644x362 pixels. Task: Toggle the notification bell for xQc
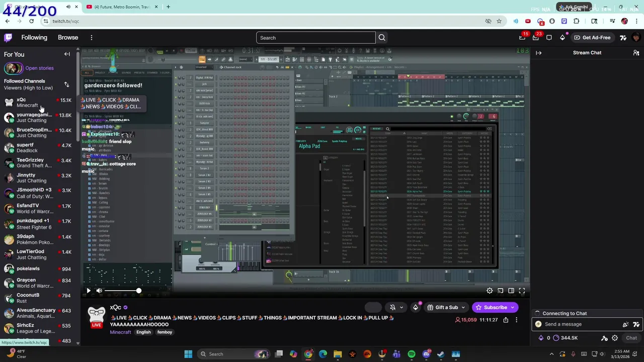[x=393, y=307]
